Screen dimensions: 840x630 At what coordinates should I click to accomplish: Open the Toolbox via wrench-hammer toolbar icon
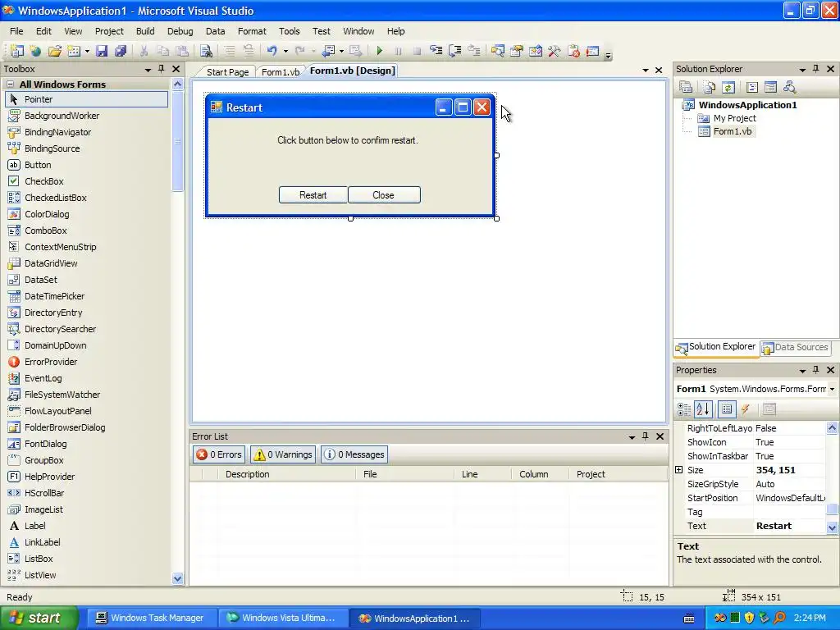point(555,51)
